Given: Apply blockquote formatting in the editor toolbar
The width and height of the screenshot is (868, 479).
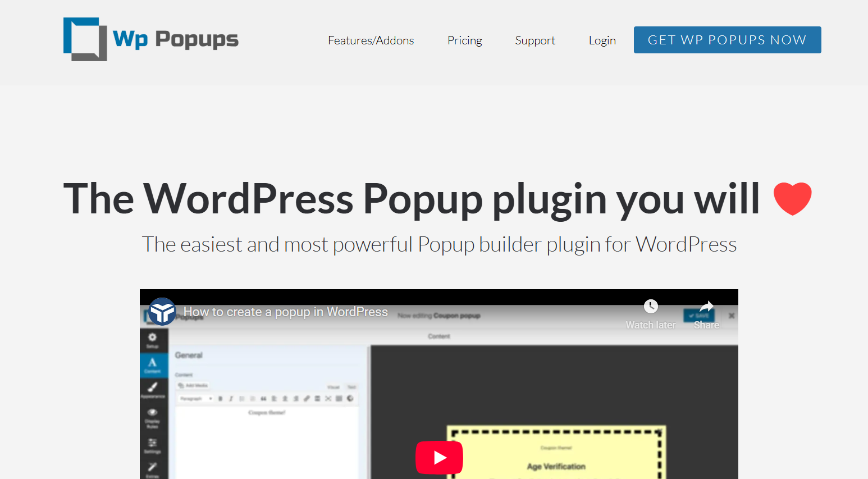Looking at the screenshot, I should 263,399.
